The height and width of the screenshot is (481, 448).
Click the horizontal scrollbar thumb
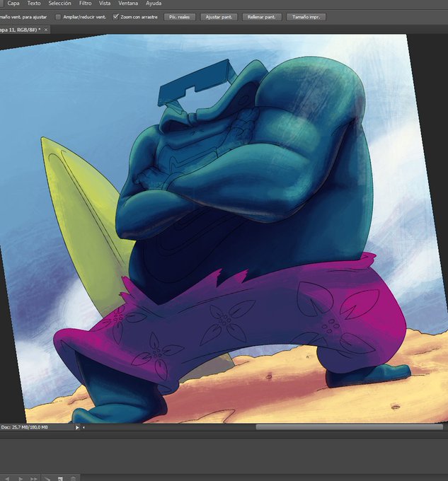[x=349, y=427]
